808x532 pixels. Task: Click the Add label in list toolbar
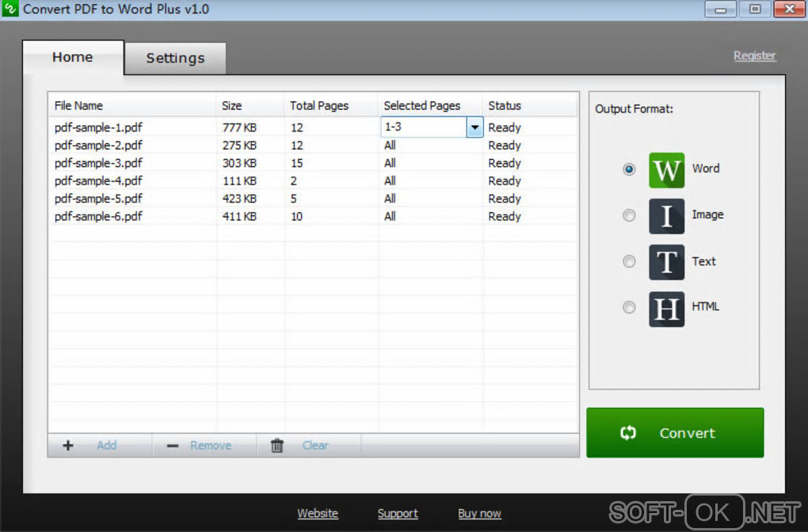click(107, 446)
